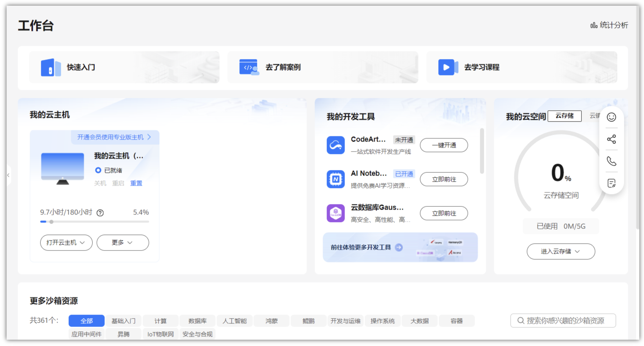Expand the 打开云主机 dropdown

tap(66, 243)
